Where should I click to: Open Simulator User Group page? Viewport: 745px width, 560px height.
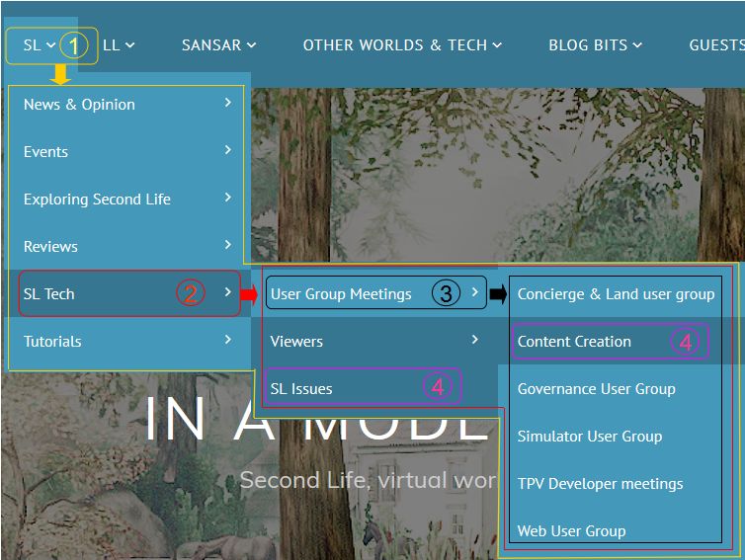coord(589,437)
